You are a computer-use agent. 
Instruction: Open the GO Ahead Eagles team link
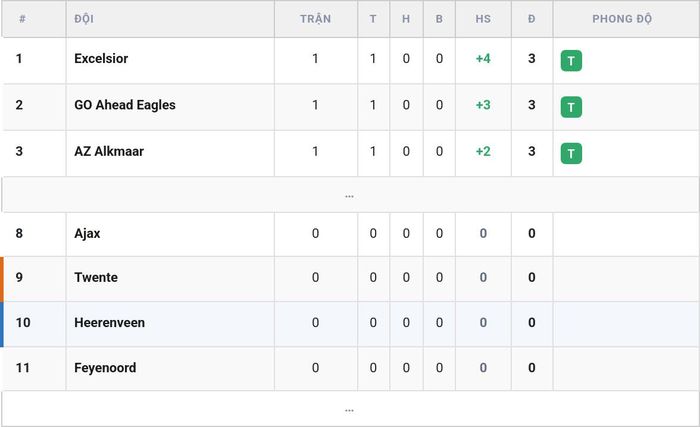pos(125,105)
